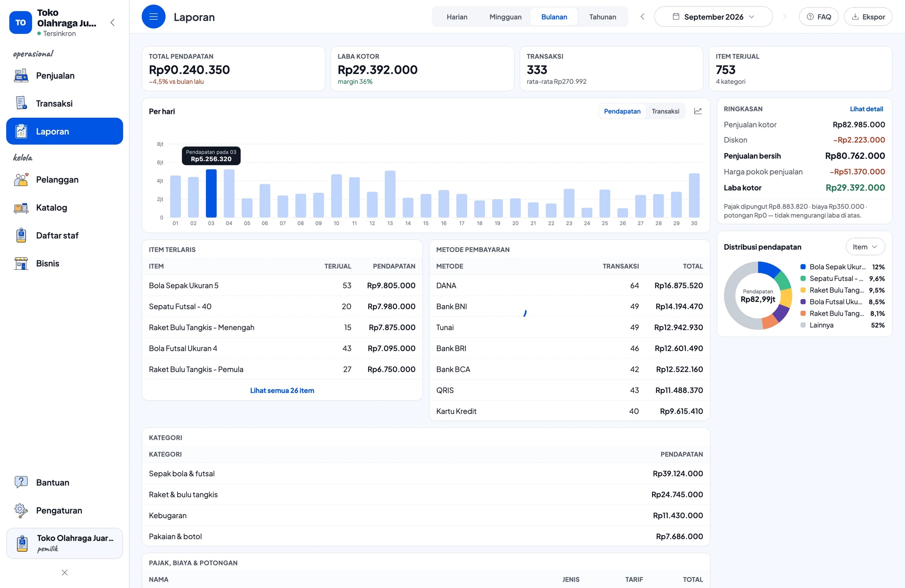The height and width of the screenshot is (588, 905).
Task: Click the Kebugaran category row
Action: pos(426,515)
